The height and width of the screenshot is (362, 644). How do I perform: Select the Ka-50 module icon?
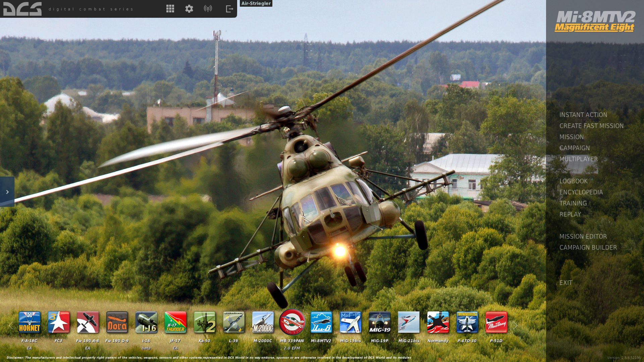coord(205,322)
